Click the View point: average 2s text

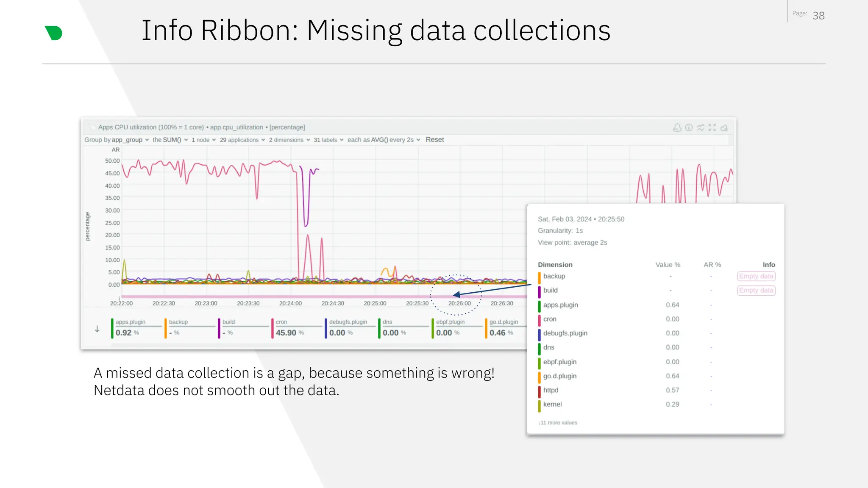[x=573, y=242]
